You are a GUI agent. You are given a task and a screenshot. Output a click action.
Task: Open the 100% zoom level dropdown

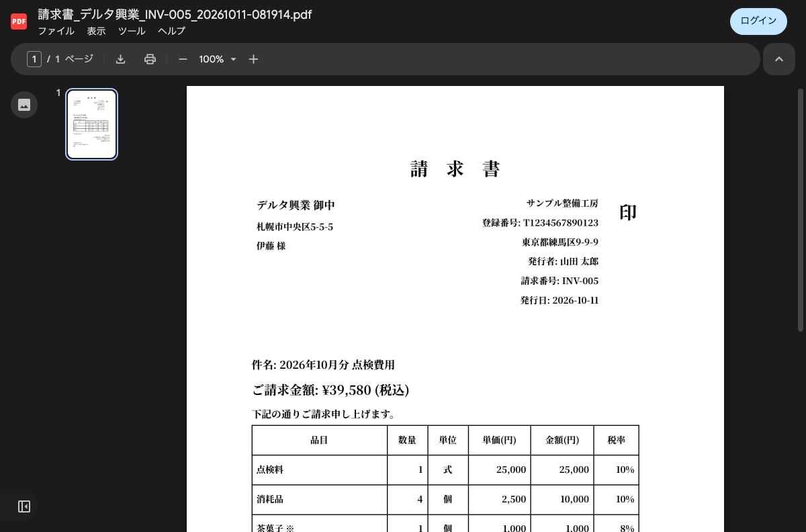(x=218, y=59)
